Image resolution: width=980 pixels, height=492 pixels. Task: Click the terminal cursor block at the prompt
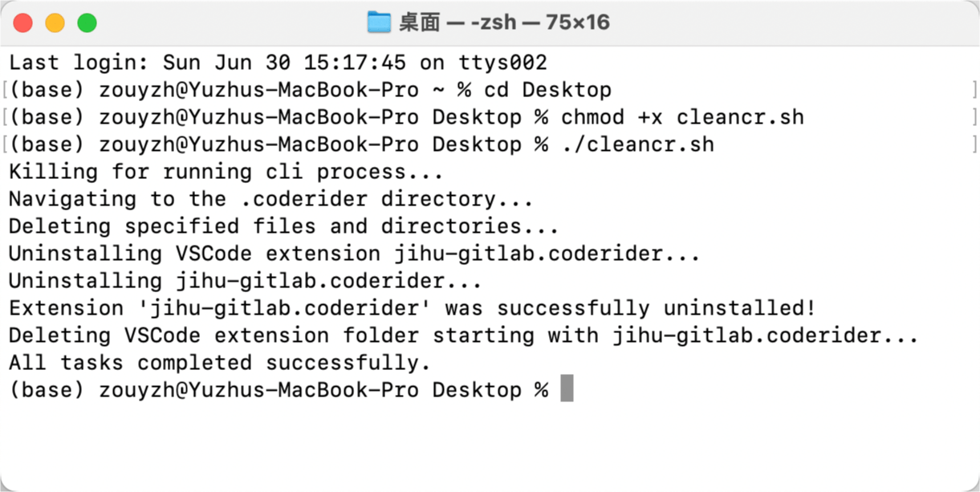pos(567,389)
